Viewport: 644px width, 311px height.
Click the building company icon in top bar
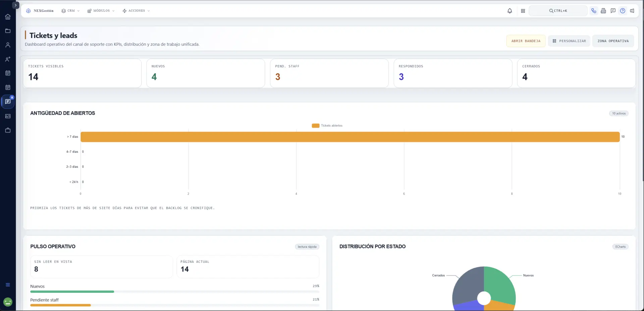pos(603,11)
